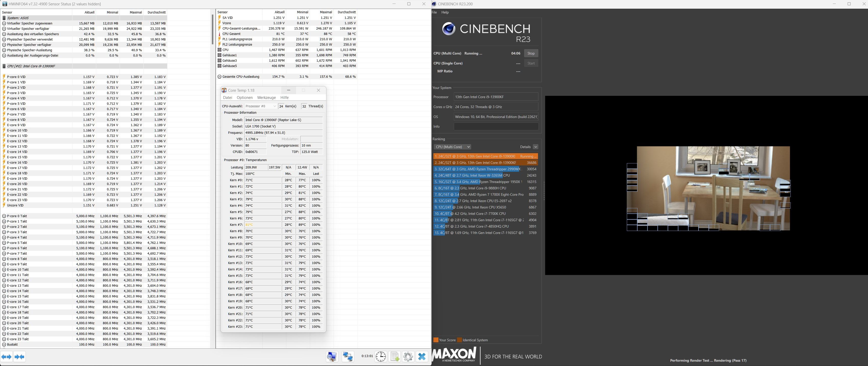Open the CPU (Multi Core) ranking dropdown
Viewport: 868px width, 366px height.
click(452, 147)
